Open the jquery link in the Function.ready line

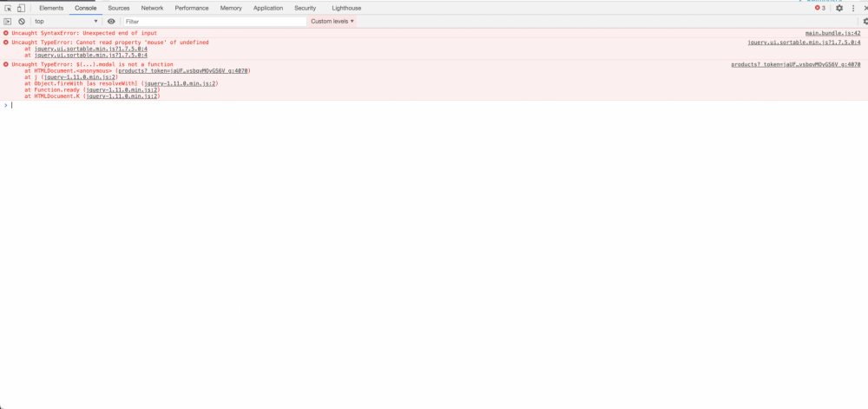(x=122, y=89)
